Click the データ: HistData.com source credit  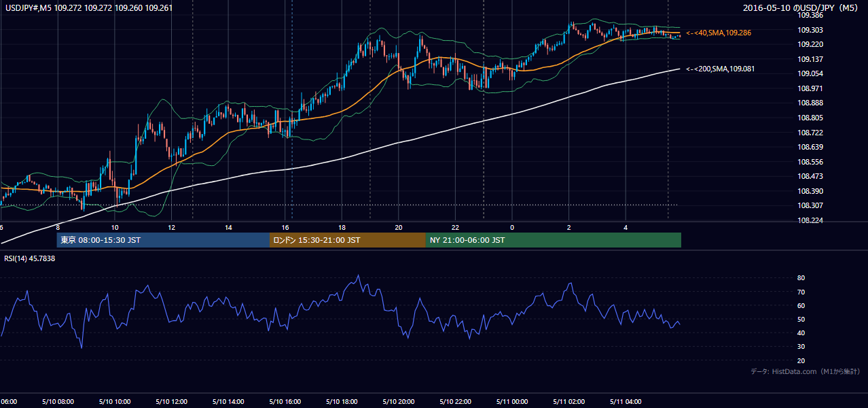(x=806, y=371)
